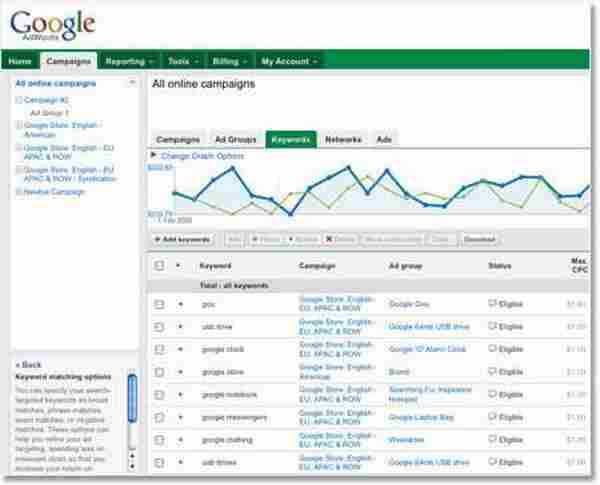Viewport: 600px width, 485px height.
Task: Tick the checkbox for google messengers keyword
Action: click(x=159, y=417)
